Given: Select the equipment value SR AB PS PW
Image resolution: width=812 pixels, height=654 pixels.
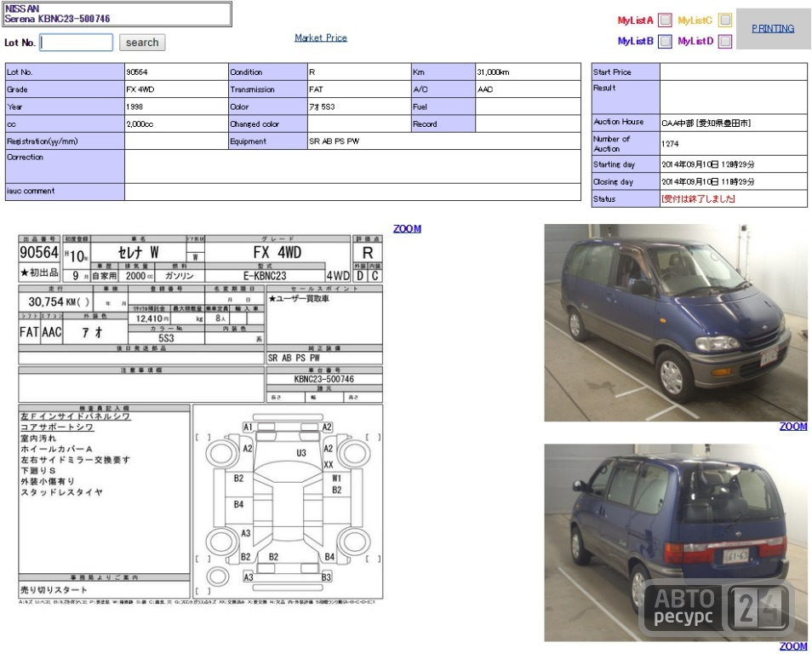Looking at the screenshot, I should click(x=334, y=141).
